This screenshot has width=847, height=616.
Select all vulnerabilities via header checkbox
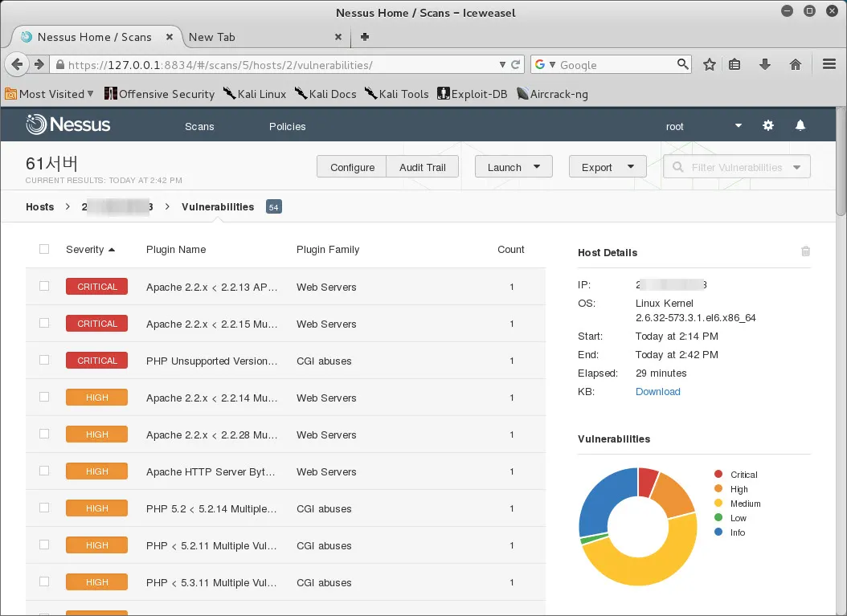[x=44, y=249]
